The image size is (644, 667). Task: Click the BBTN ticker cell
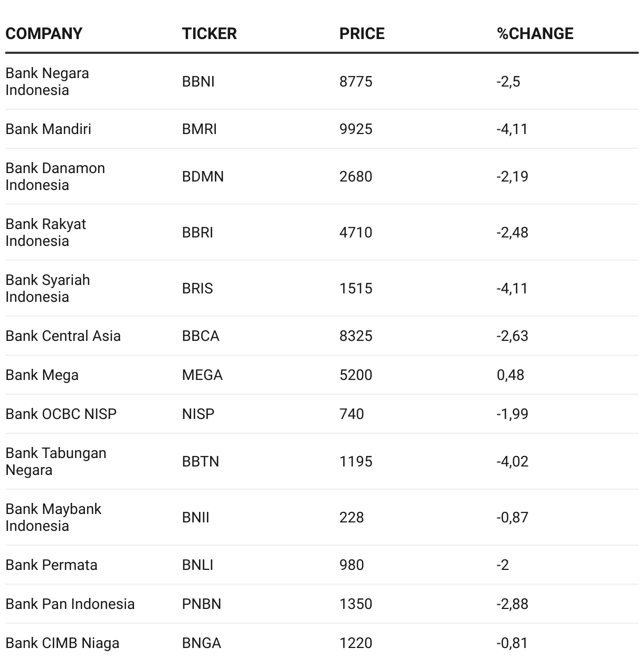click(x=200, y=461)
